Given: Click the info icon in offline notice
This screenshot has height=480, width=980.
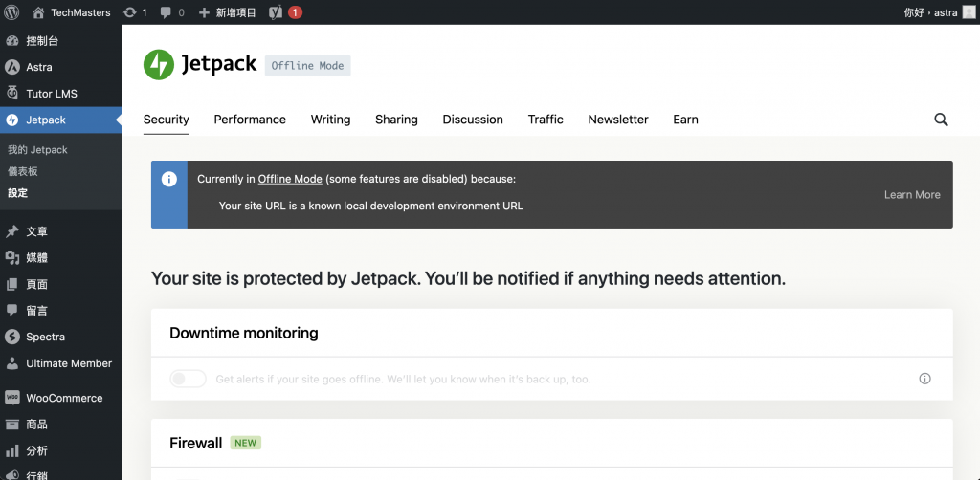Looking at the screenshot, I should point(168,179).
